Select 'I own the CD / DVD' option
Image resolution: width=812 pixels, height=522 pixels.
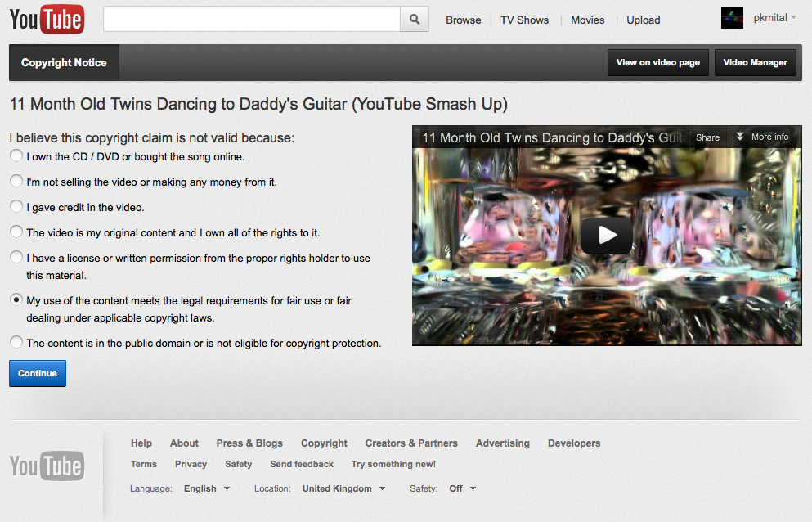point(16,155)
